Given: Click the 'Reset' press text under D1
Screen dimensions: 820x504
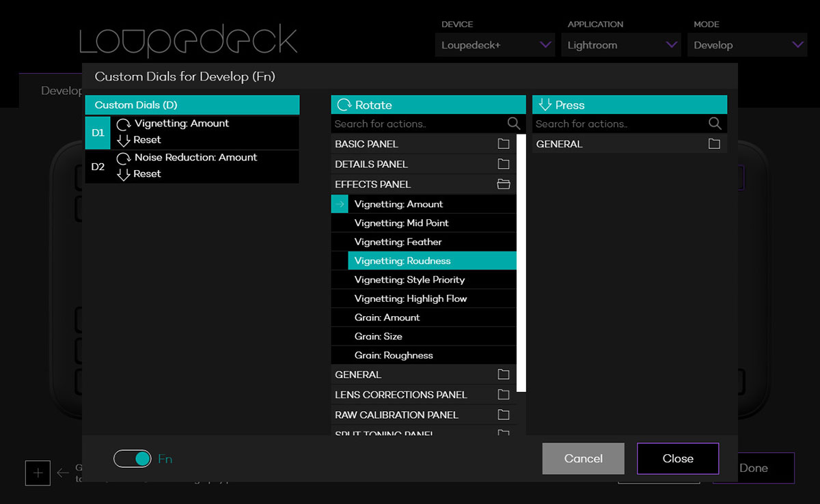Looking at the screenshot, I should [147, 140].
